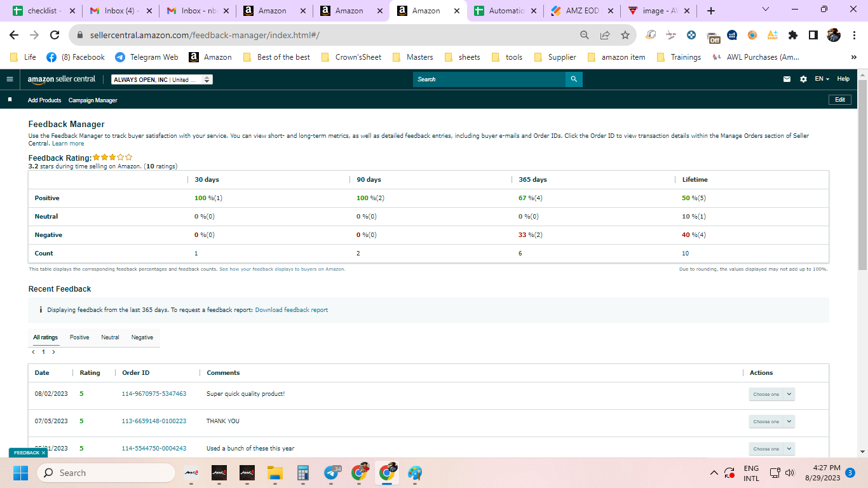This screenshot has height=488, width=868.
Task: Open order 113-6659148-0100223
Action: click(x=154, y=421)
